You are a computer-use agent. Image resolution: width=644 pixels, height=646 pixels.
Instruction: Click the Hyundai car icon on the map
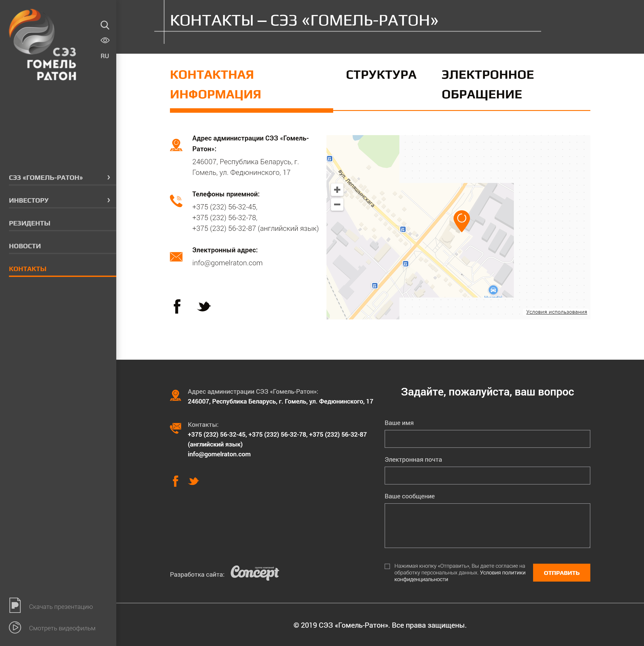coord(493,290)
